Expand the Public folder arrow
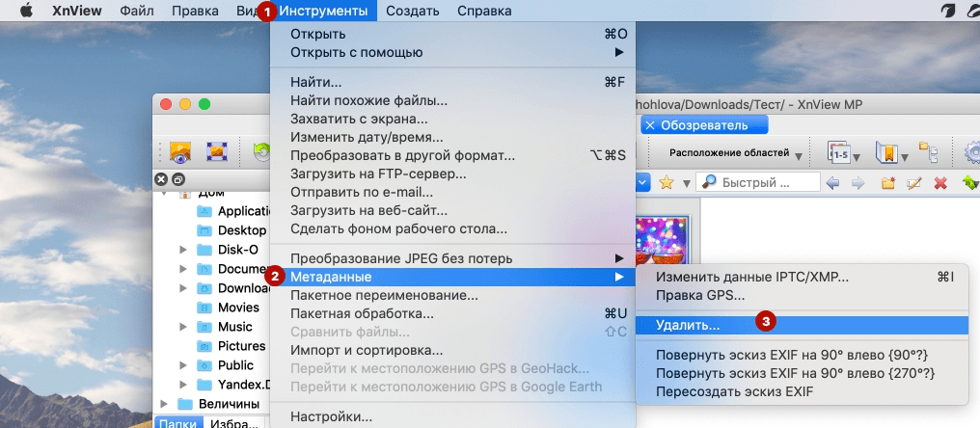Viewport: 980px width, 428px height. coord(183,365)
